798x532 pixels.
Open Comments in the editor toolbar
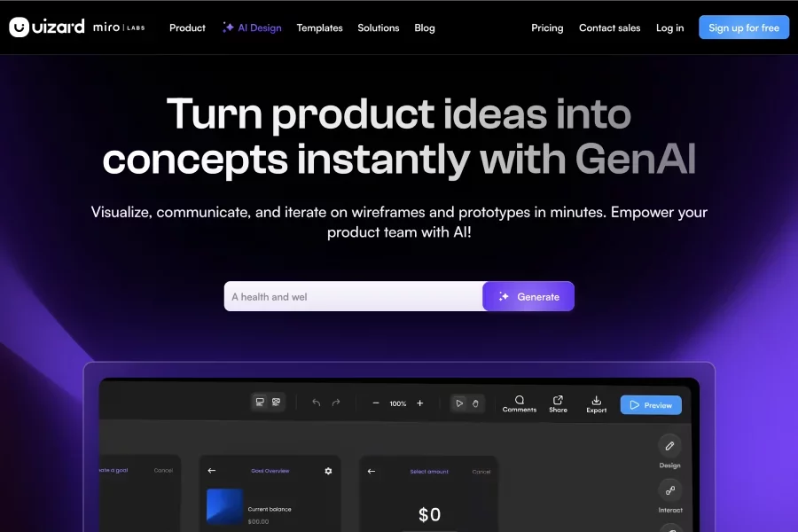520,403
